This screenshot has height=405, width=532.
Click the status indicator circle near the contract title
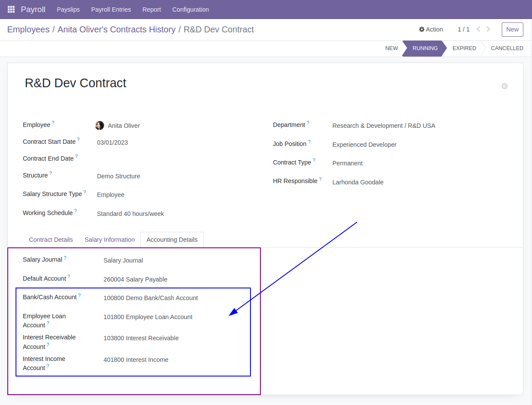click(504, 86)
